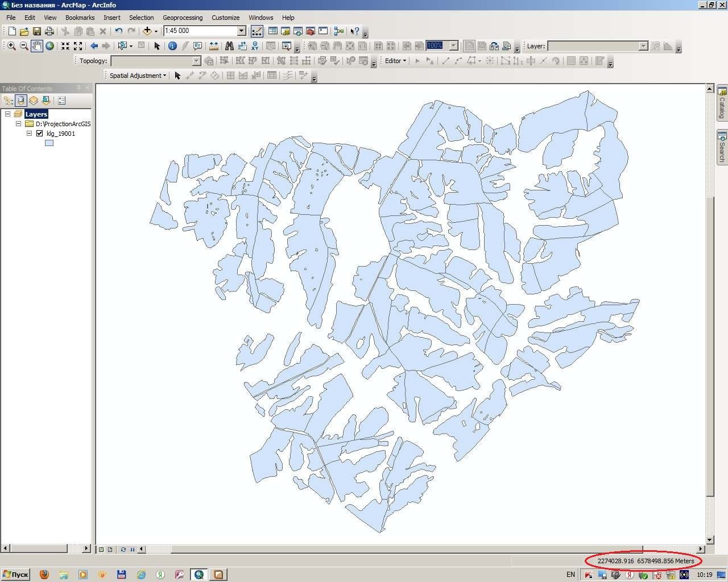The width and height of the screenshot is (728, 582).
Task: Uncheck the klg_19001 layer visibility
Action: (x=39, y=134)
